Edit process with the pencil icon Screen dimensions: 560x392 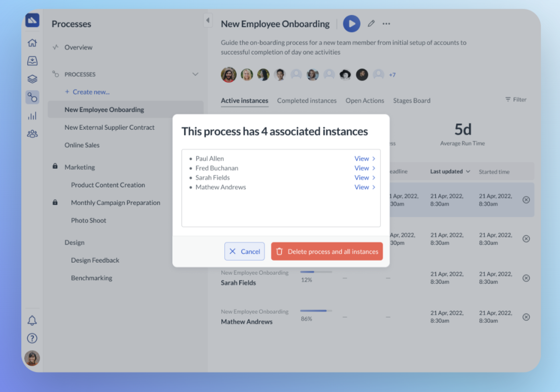coord(371,24)
